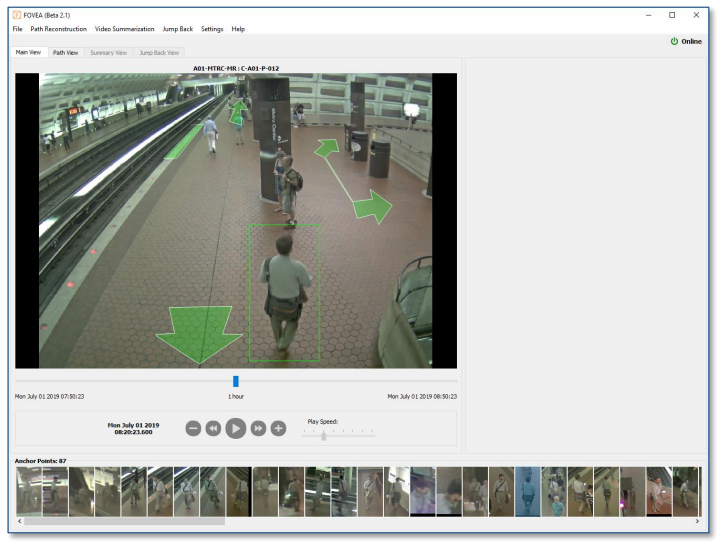This screenshot has height=542, width=718.
Task: Click the timeline position slider handle
Action: point(236,381)
